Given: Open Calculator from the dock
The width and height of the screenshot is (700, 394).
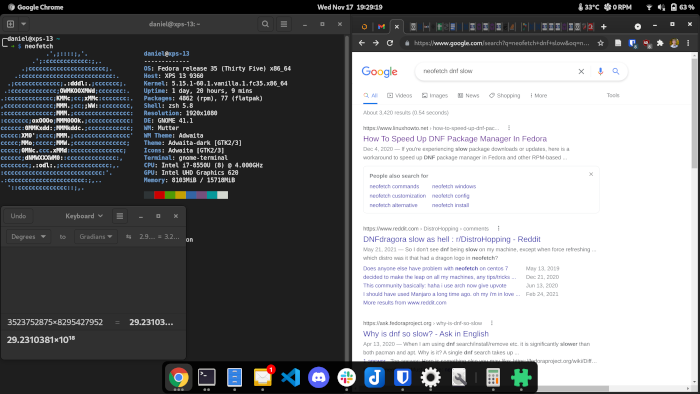Looking at the screenshot, I should tap(493, 377).
